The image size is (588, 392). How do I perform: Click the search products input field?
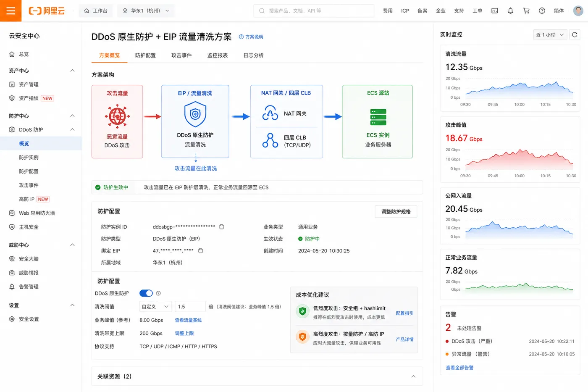[314, 11]
